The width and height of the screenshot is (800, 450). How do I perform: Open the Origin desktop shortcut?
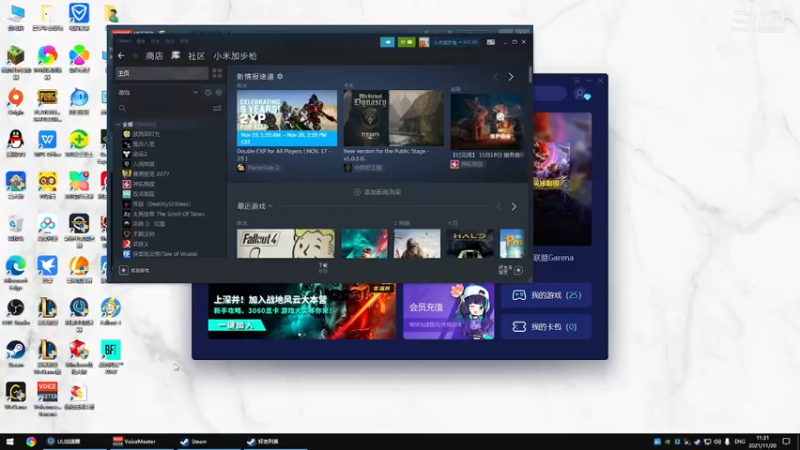16,101
